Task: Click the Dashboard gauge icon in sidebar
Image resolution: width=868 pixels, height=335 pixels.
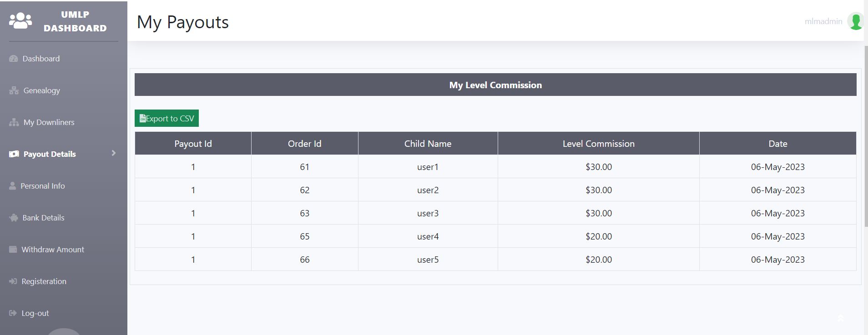Action: point(13,59)
